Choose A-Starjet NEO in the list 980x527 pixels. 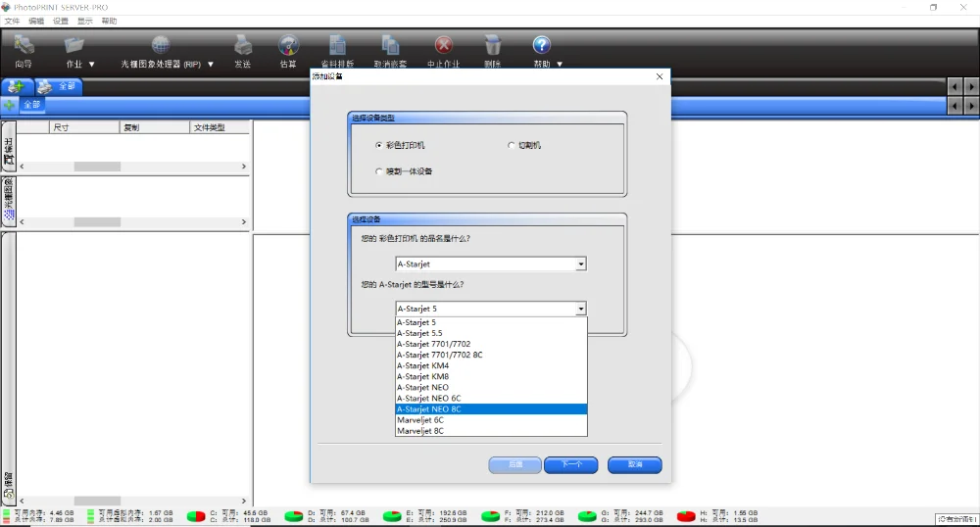coord(491,387)
